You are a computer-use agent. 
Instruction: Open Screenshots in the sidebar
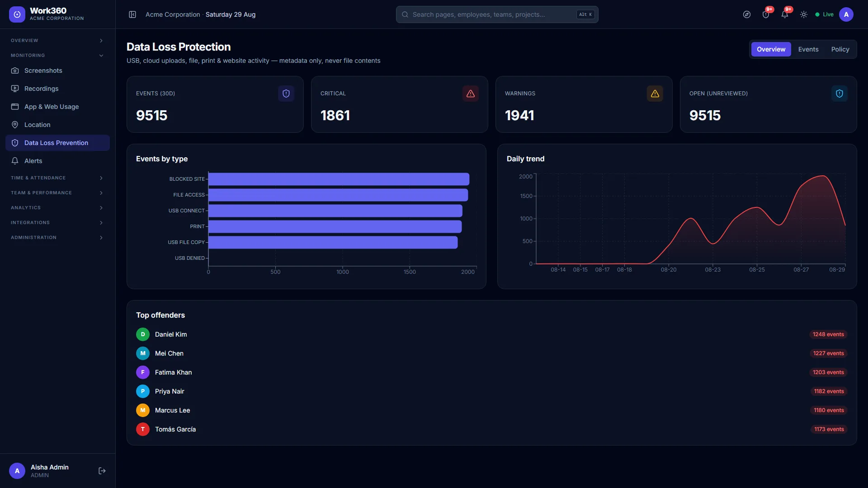pos(57,70)
